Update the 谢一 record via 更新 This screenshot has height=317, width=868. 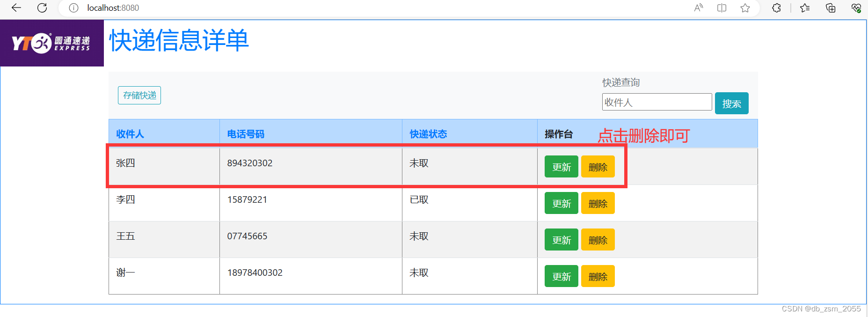(x=562, y=276)
